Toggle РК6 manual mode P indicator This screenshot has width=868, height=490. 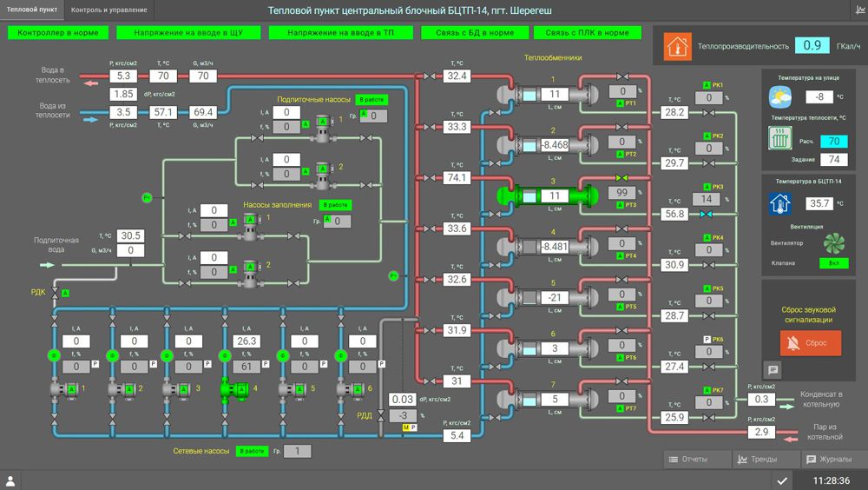[707, 339]
